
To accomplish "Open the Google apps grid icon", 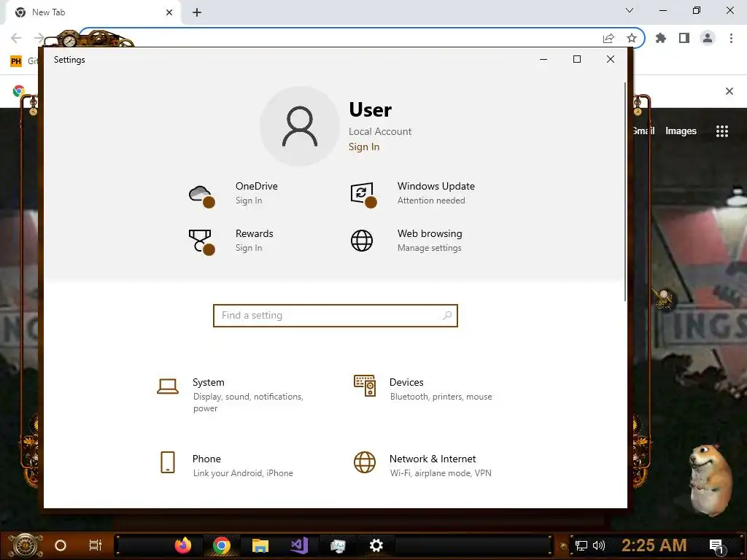I will pos(722,131).
